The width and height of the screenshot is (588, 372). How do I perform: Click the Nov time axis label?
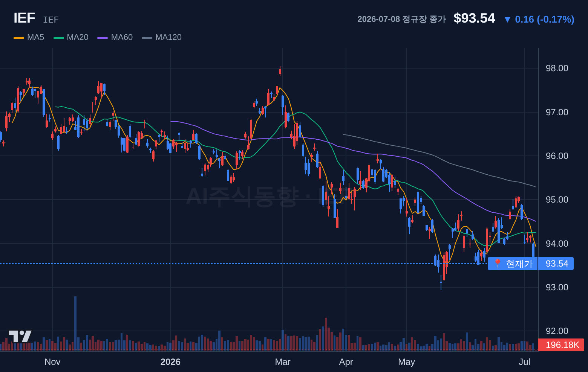tap(52, 362)
